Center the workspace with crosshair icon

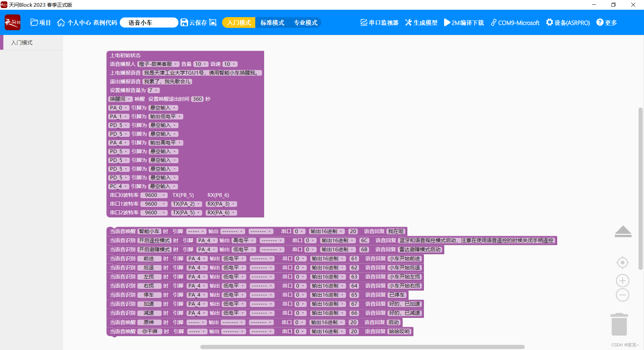(x=623, y=262)
